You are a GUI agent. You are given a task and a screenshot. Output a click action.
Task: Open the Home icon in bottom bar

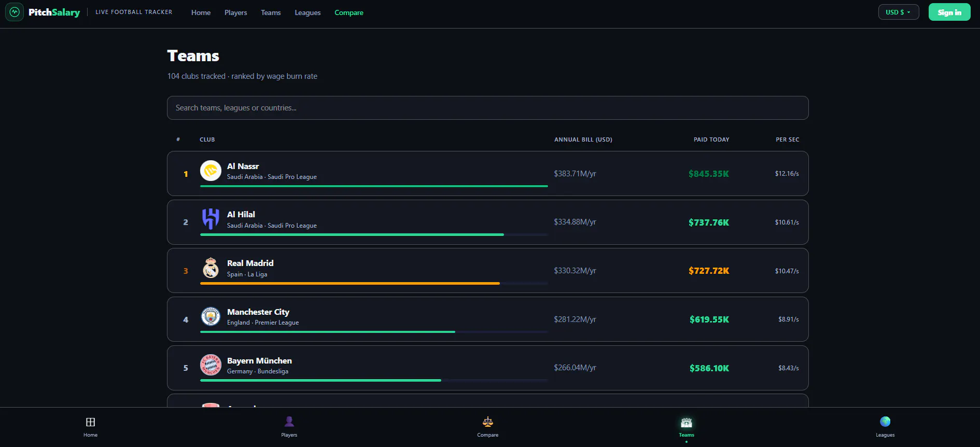coord(90,422)
